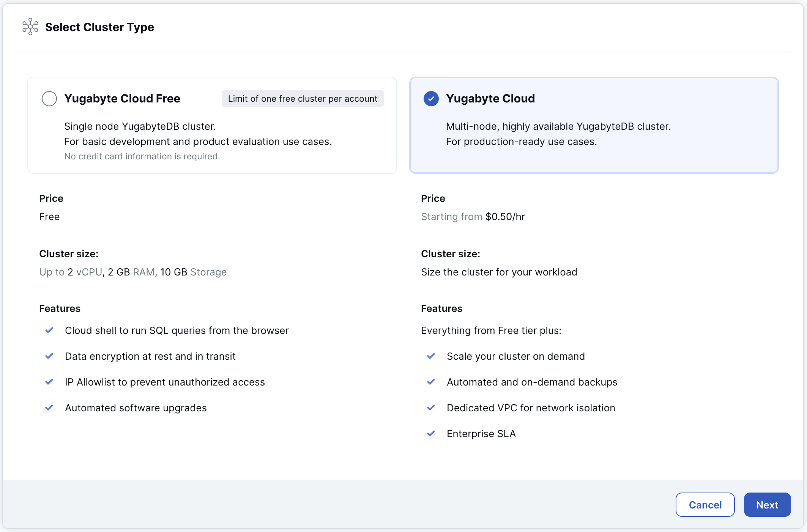
Task: Click the checkmark next to Automated software upgrades
Action: pos(49,408)
